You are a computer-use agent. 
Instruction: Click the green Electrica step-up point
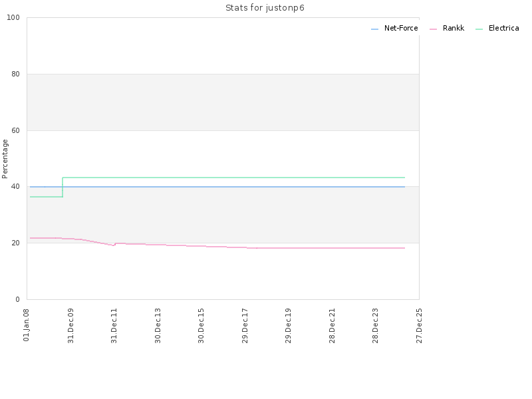point(63,188)
